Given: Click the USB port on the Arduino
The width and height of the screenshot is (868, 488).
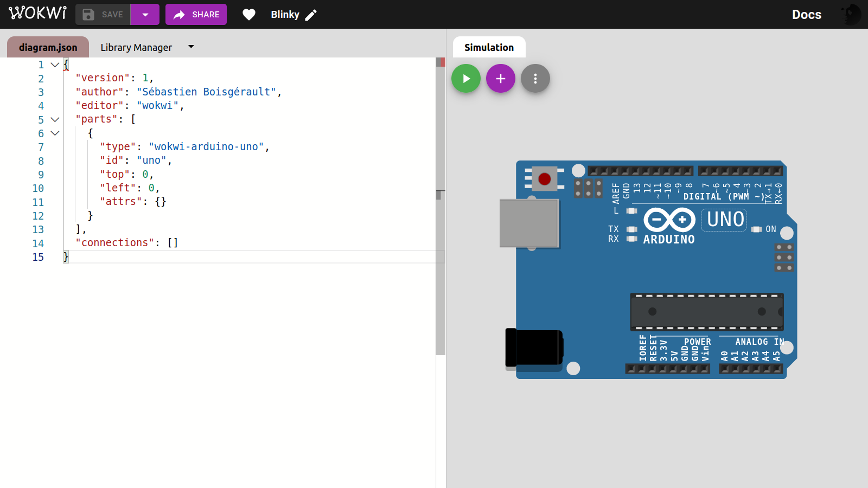Looking at the screenshot, I should (529, 223).
